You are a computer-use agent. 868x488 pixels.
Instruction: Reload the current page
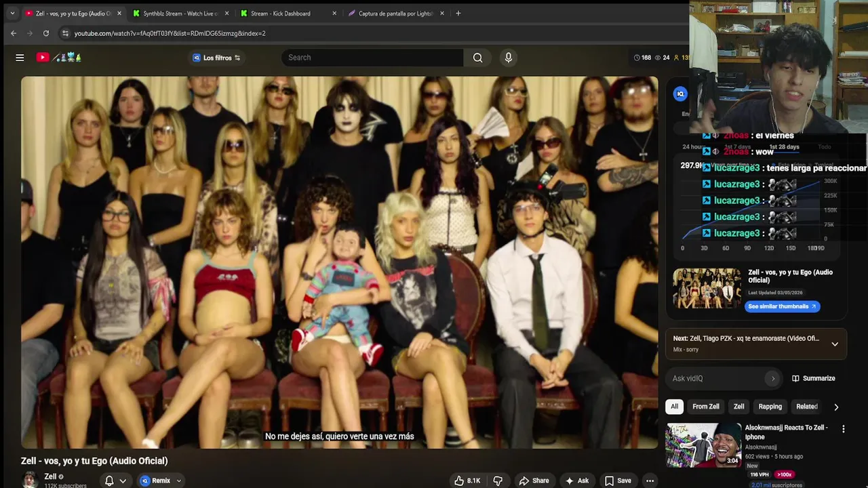pos(46,33)
